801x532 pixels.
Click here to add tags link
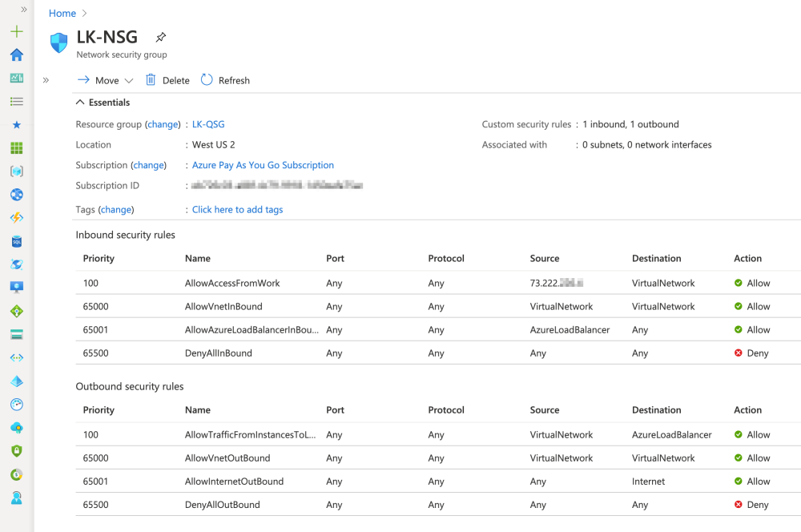(237, 209)
